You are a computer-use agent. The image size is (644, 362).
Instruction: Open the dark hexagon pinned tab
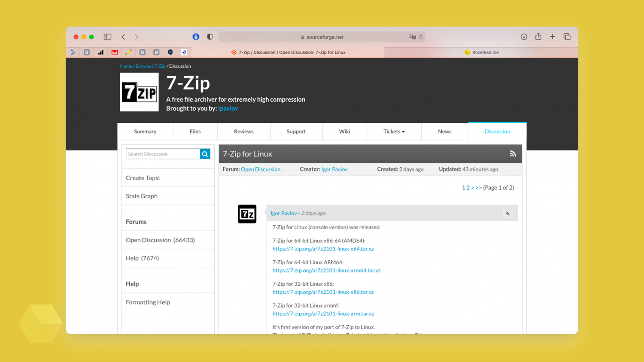point(170,52)
